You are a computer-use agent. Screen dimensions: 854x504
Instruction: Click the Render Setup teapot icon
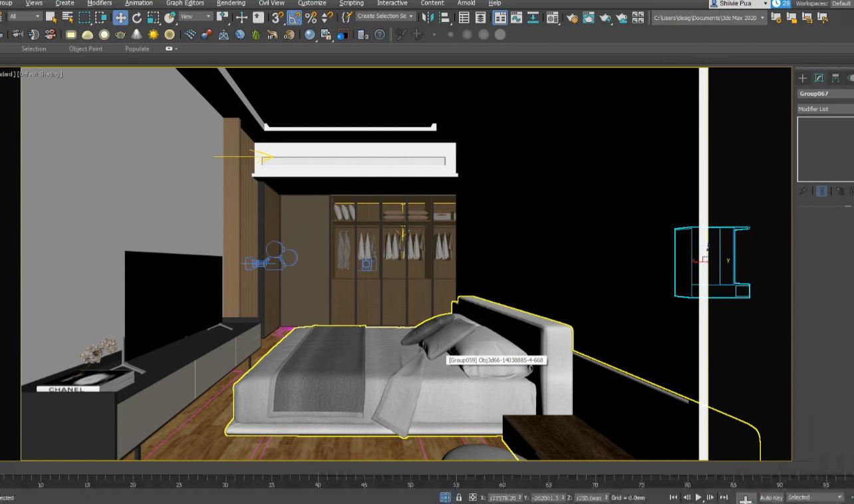click(572, 18)
